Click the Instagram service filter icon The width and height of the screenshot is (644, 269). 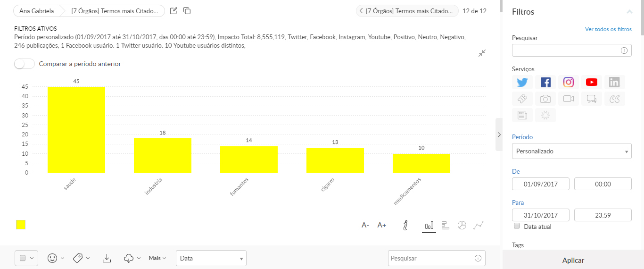(569, 82)
